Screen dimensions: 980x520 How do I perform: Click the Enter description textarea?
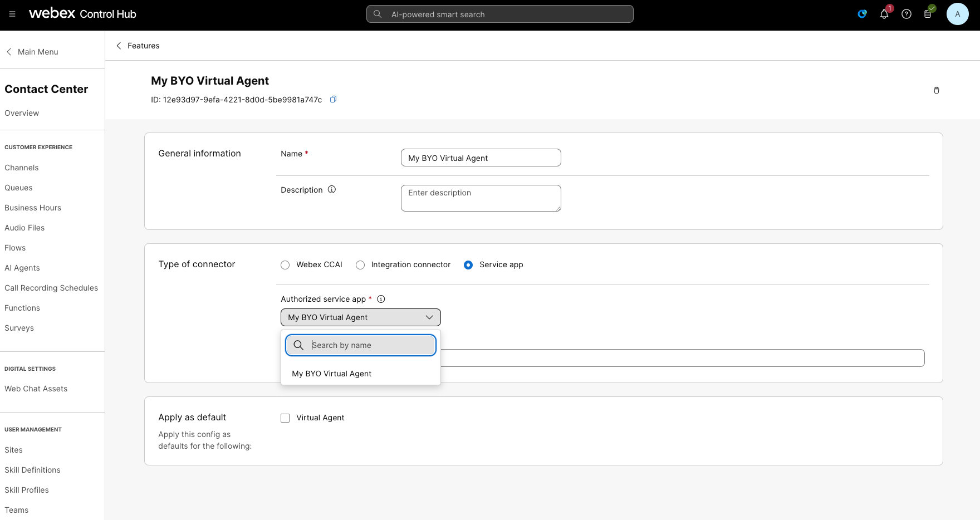(481, 198)
